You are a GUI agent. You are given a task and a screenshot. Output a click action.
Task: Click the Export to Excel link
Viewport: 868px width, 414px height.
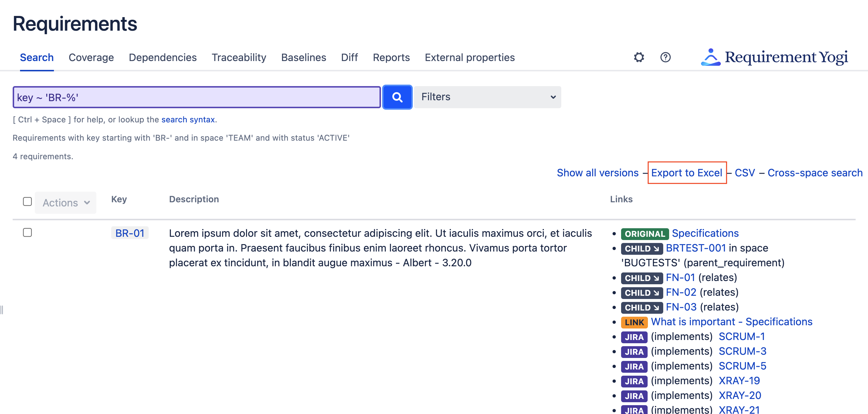click(687, 172)
